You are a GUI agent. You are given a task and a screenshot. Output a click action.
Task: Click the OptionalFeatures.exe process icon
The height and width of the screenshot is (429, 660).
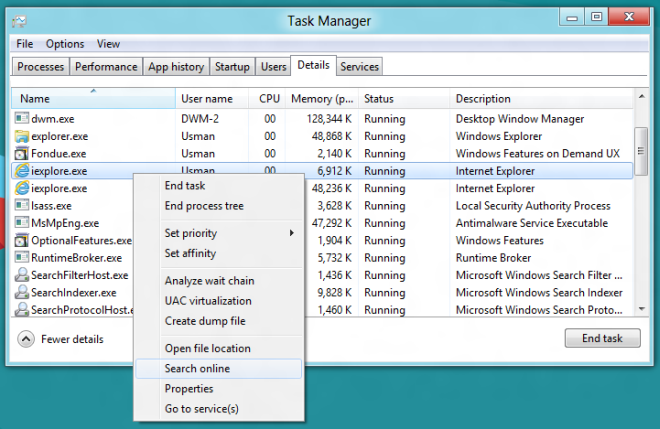point(21,240)
